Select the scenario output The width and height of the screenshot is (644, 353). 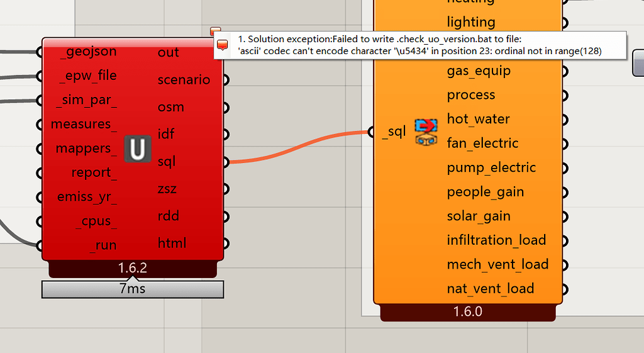pyautogui.click(x=184, y=80)
